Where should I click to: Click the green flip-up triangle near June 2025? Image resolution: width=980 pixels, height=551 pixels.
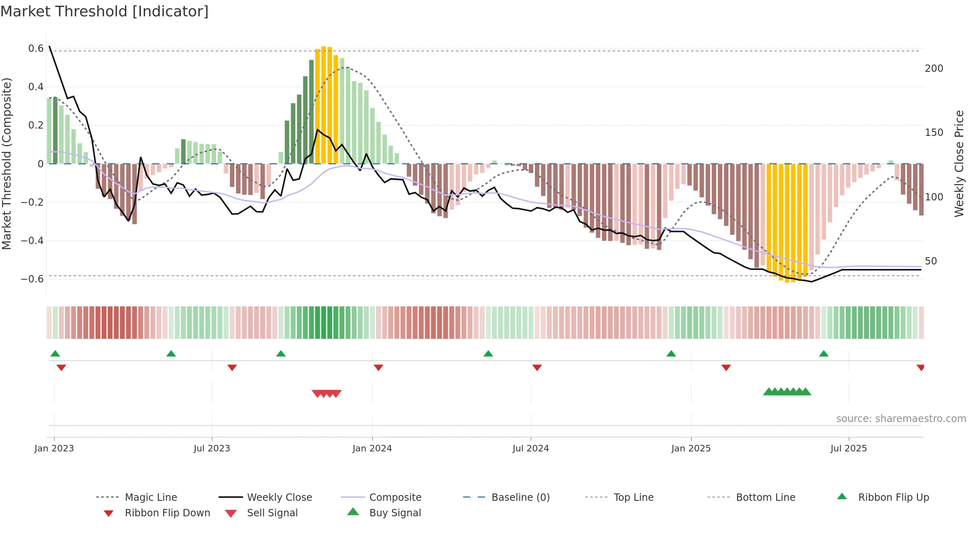[824, 353]
